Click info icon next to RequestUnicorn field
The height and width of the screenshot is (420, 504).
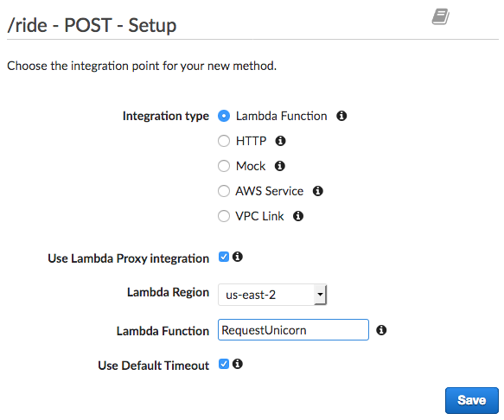[381, 330]
